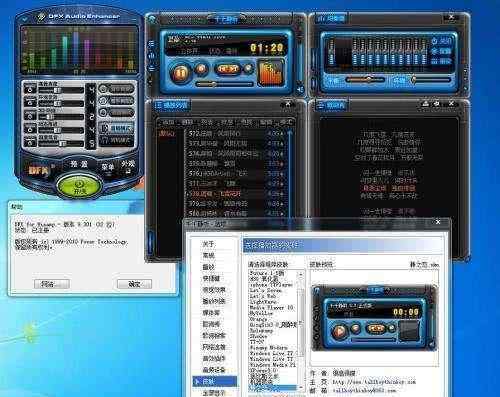Pause playback in the main player window
The image size is (500, 397).
point(181,72)
